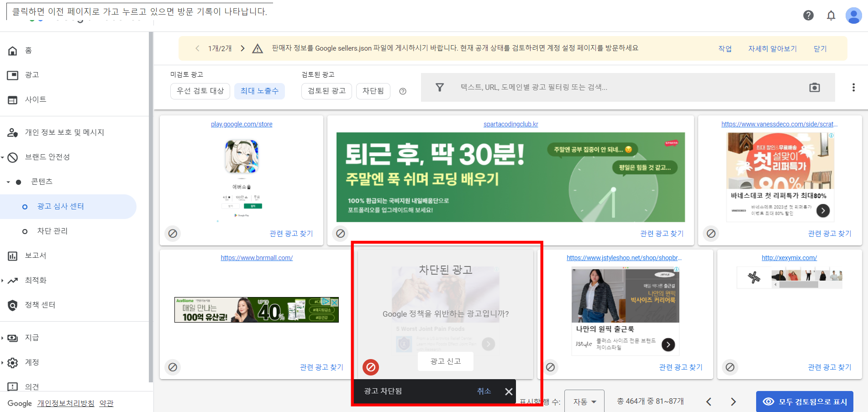Block the bnrmall ad

pyautogui.click(x=173, y=367)
